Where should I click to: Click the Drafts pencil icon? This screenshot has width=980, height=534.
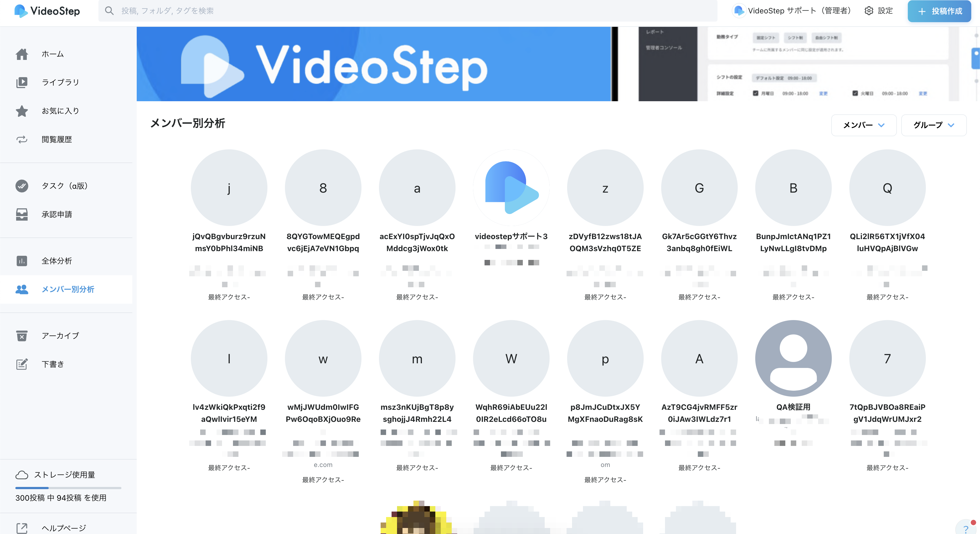pos(22,364)
